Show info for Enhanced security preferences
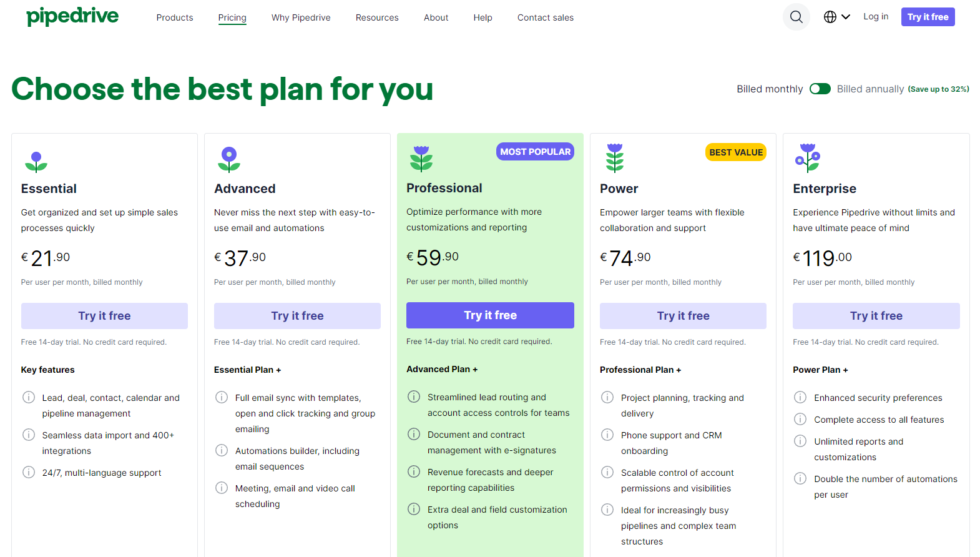980x557 pixels. coord(800,397)
